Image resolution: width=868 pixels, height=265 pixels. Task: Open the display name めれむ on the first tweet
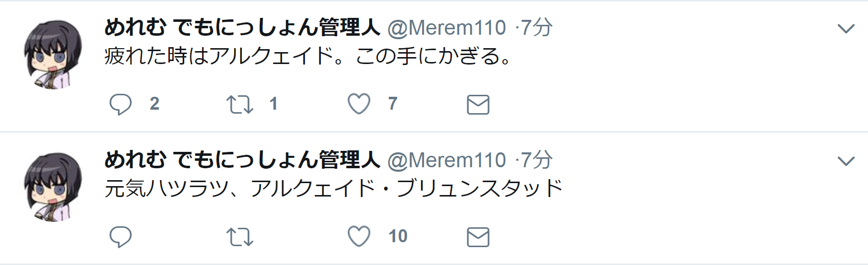pos(242,27)
